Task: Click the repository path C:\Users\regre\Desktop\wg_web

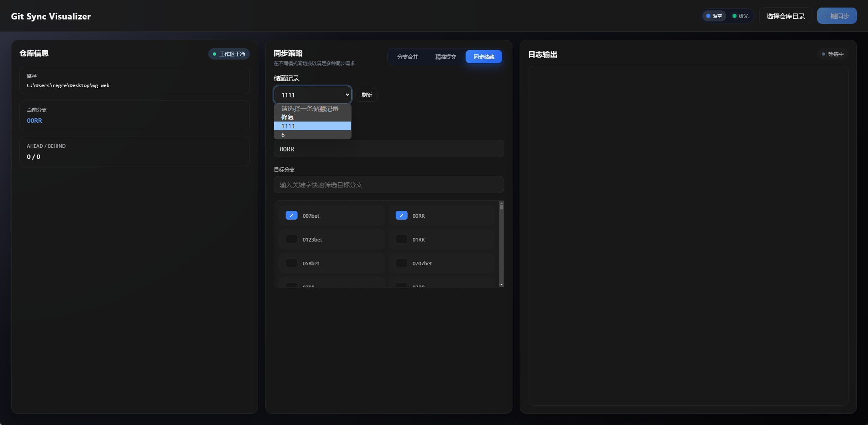Action: (x=68, y=85)
